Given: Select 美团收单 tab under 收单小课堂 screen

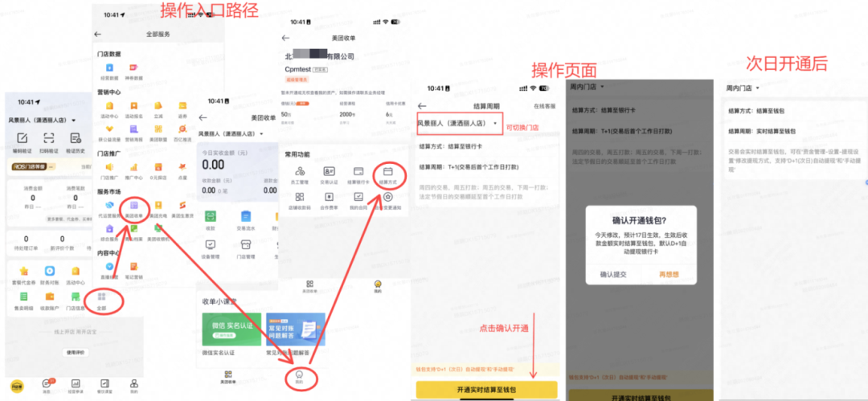Looking at the screenshot, I should tap(227, 378).
